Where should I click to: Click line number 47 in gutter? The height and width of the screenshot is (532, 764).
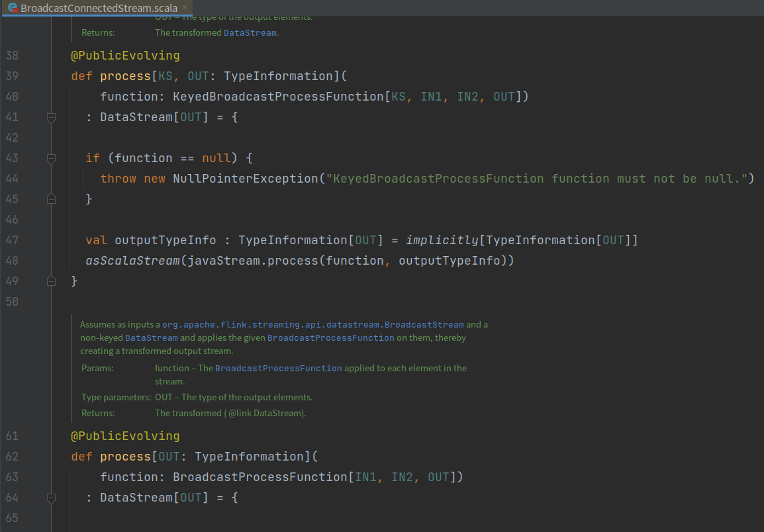(x=12, y=240)
